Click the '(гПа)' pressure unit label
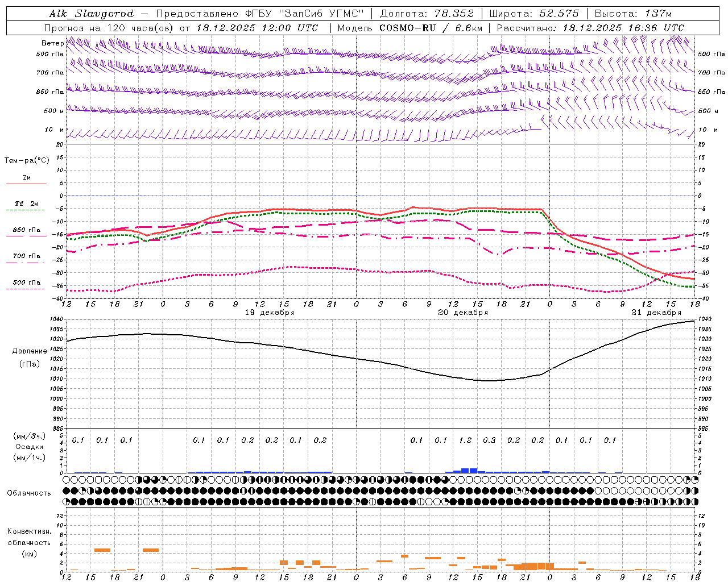 pyautogui.click(x=30, y=364)
